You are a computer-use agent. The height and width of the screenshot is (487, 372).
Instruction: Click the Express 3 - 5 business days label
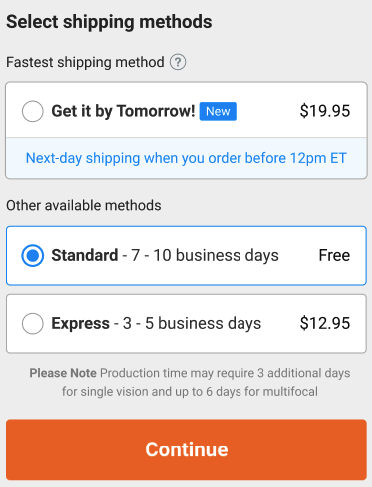(x=156, y=323)
